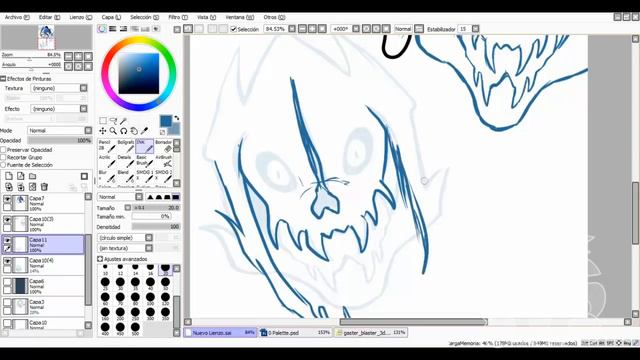This screenshot has width=640, height=360.
Task: Open the Estabilizador value dropdown
Action: pyautogui.click(x=476, y=29)
